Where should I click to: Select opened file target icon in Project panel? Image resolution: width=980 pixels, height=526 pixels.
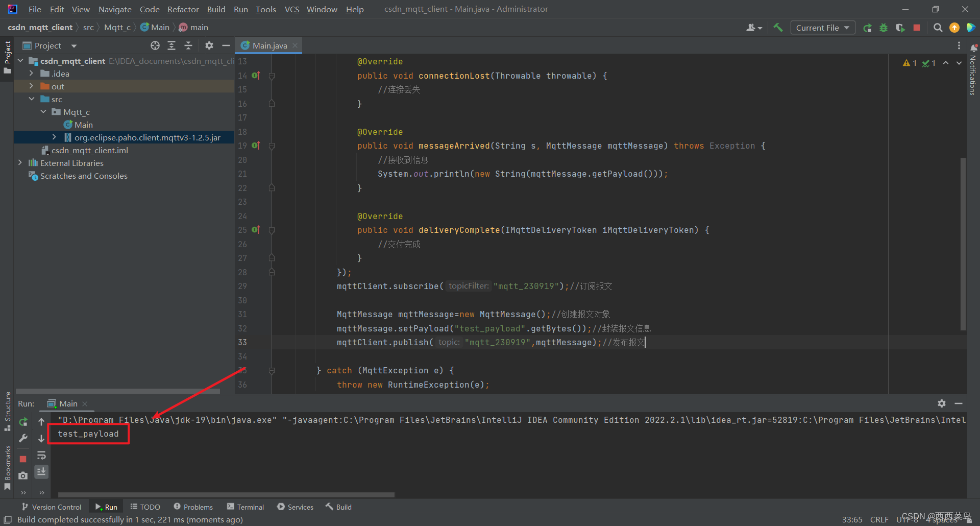click(155, 45)
